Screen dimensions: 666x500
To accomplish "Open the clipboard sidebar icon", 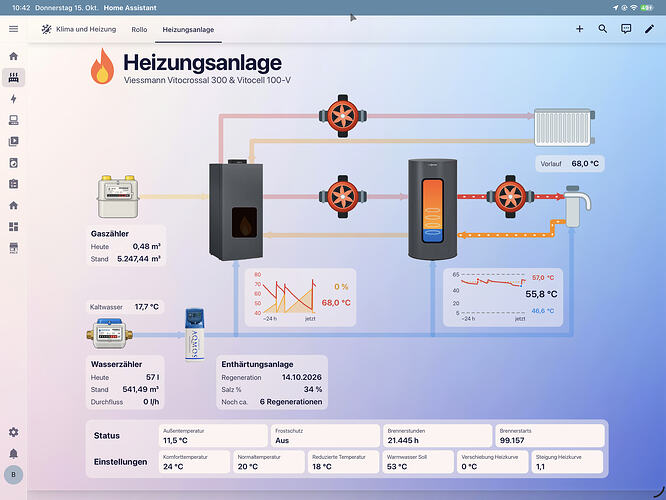I will point(14,184).
